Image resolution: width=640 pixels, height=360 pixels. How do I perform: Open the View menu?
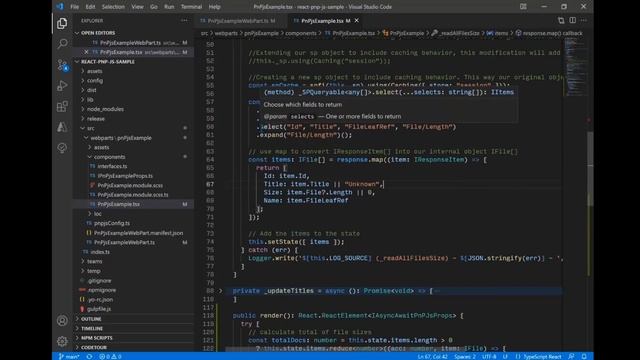coord(137,7)
